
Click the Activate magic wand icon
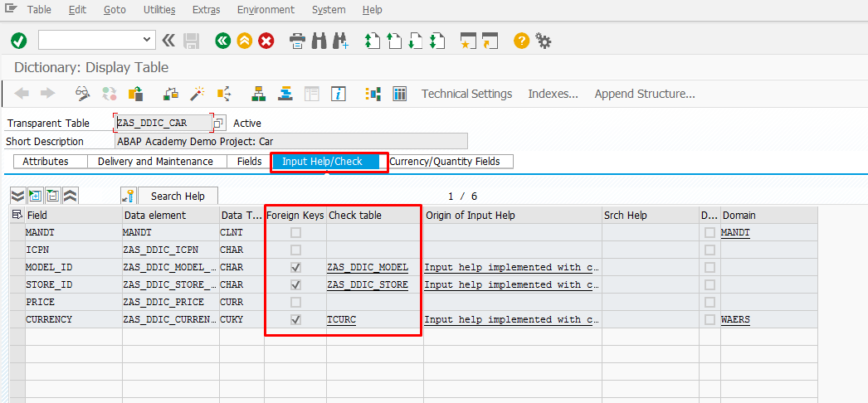[x=197, y=94]
